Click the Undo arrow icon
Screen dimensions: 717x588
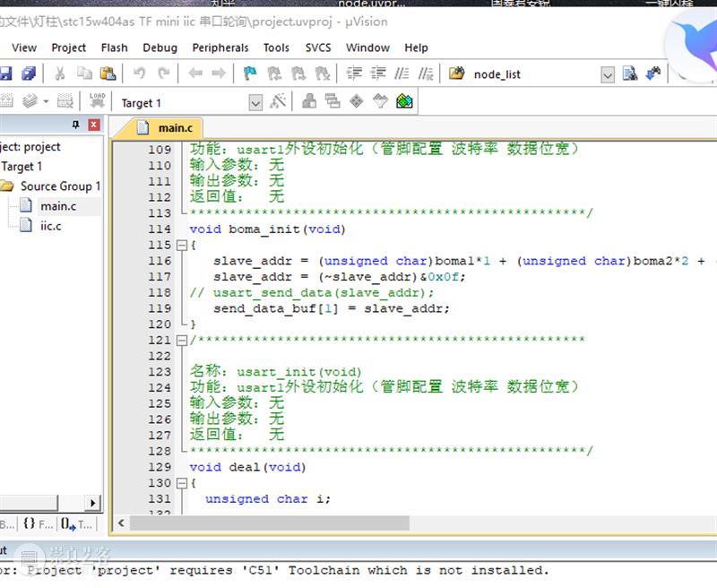140,73
